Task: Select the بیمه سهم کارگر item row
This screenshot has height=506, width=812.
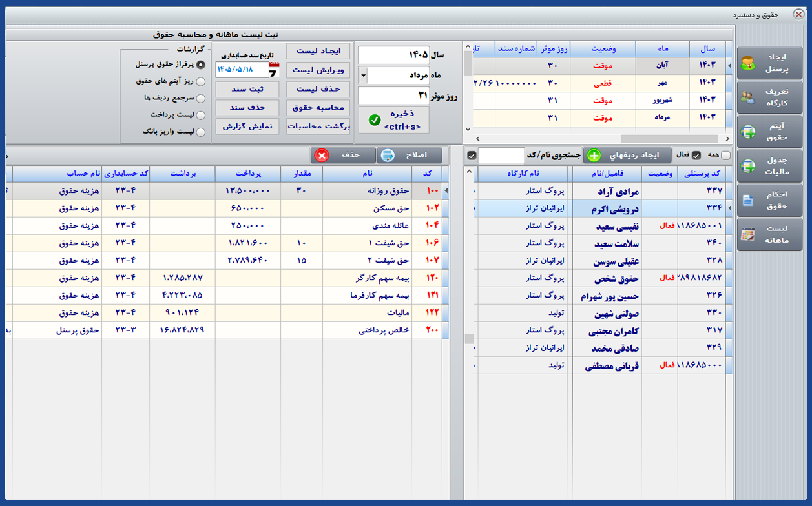Action: point(226,278)
